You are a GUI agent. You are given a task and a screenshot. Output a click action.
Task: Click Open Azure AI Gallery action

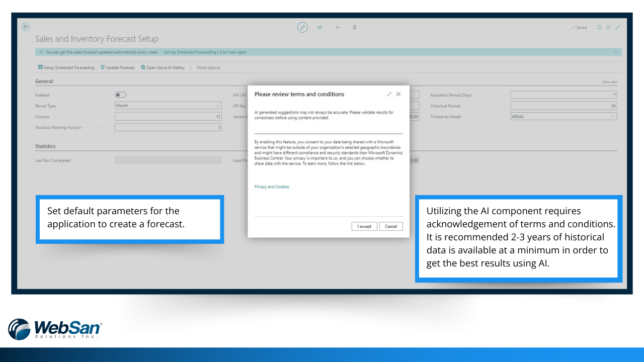[163, 67]
